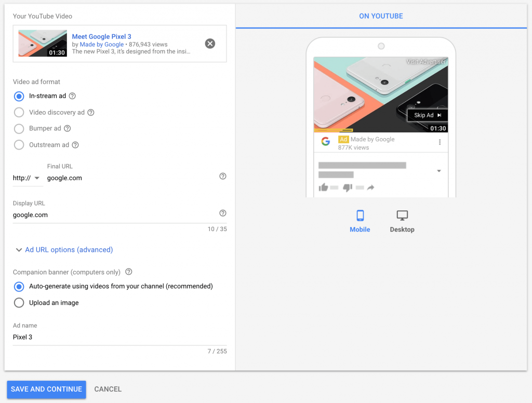Screen dimensions: 532x403
Task: Remove the Meet Google Pixel 3 video
Action: (210, 44)
